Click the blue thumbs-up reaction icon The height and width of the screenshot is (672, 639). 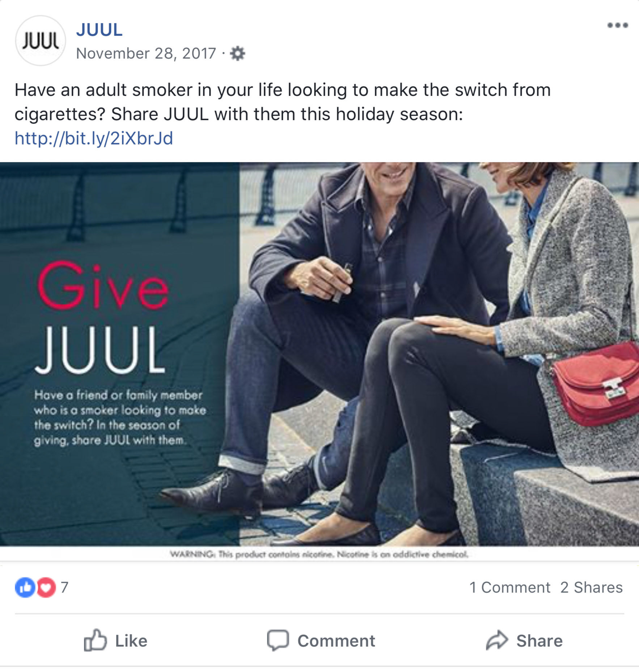coord(25,587)
